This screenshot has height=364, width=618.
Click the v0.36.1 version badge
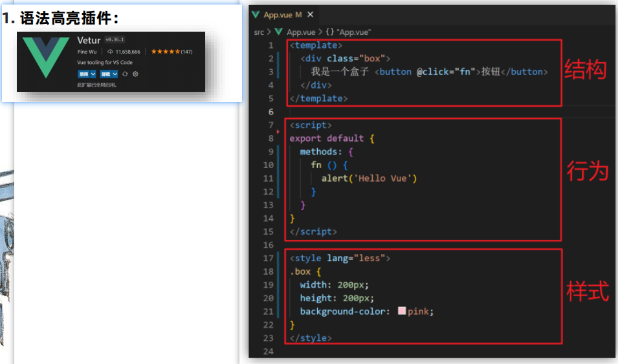pyautogui.click(x=115, y=39)
